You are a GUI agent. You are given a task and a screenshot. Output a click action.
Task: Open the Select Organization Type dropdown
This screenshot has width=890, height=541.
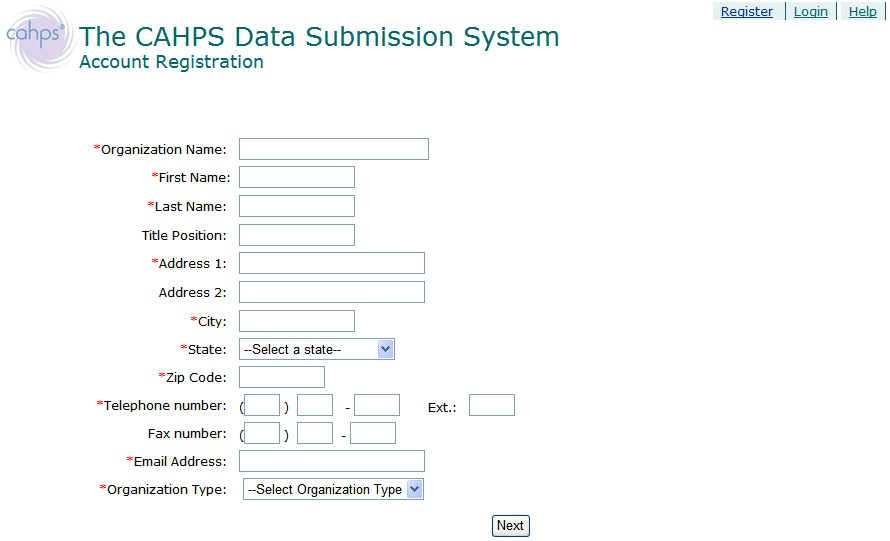tap(333, 489)
